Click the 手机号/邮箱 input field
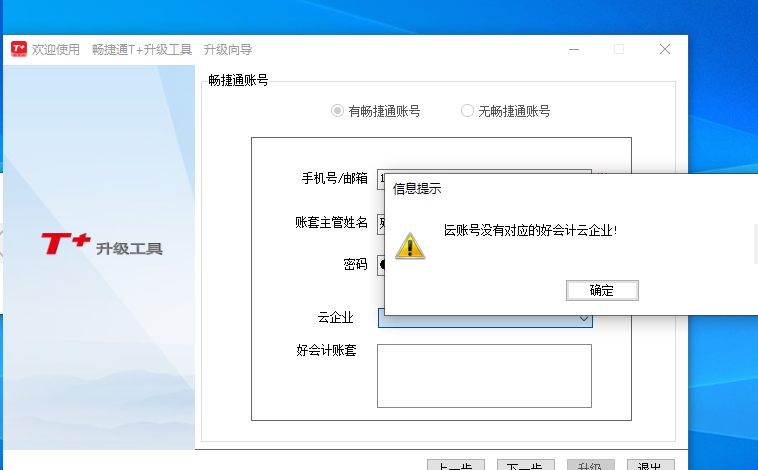Screen dimensions: 758x470 coord(381,179)
